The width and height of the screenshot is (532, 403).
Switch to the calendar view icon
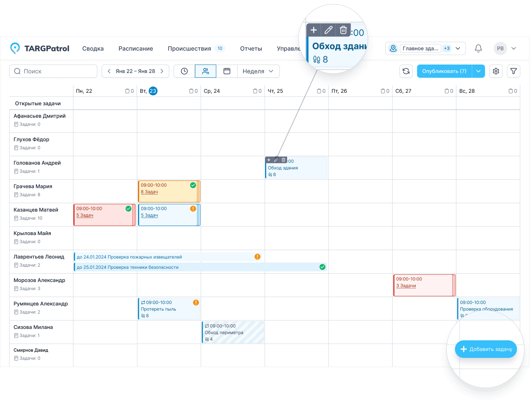pyautogui.click(x=227, y=71)
